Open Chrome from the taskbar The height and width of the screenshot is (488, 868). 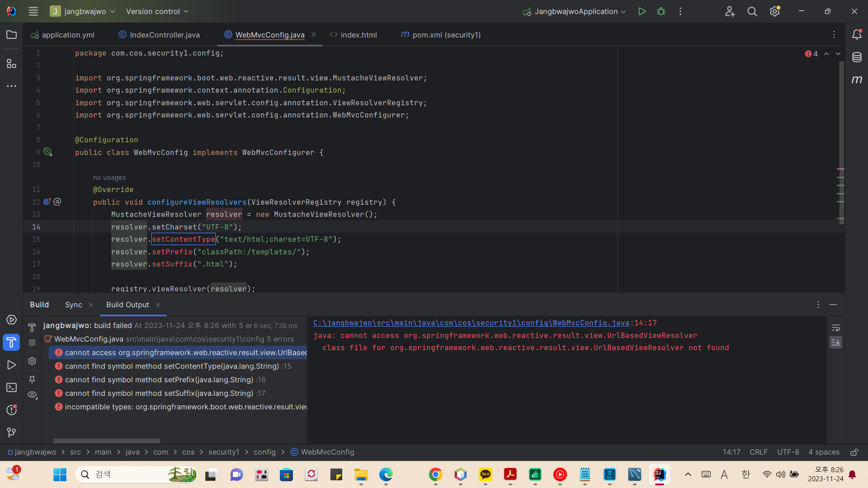point(435,474)
